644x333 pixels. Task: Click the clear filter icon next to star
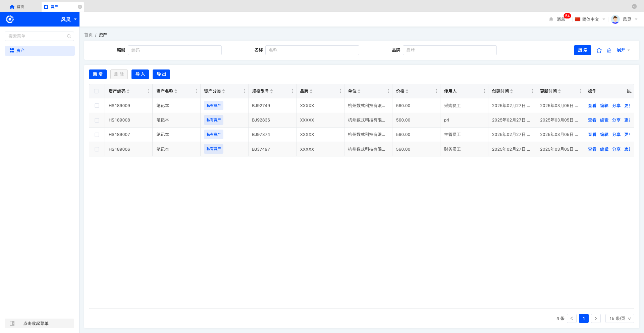click(609, 50)
